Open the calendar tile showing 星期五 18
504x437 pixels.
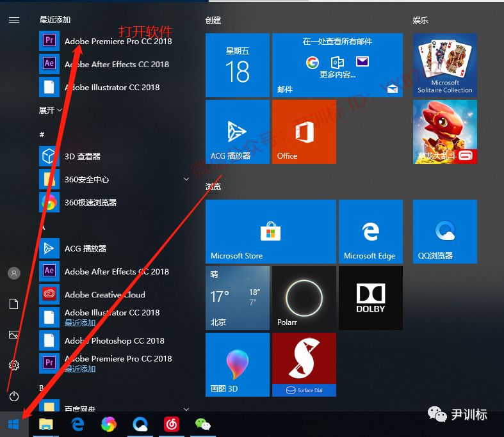coord(237,65)
